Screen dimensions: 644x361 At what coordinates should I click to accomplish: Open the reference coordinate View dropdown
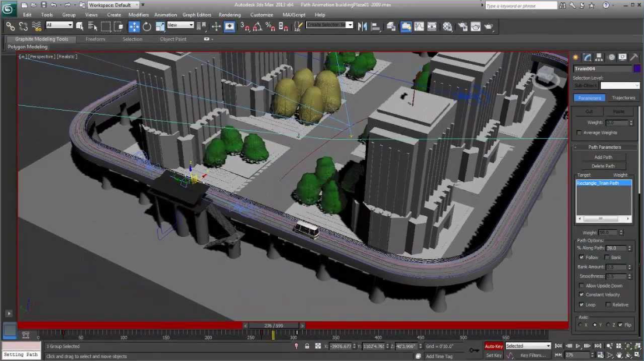[x=180, y=25]
